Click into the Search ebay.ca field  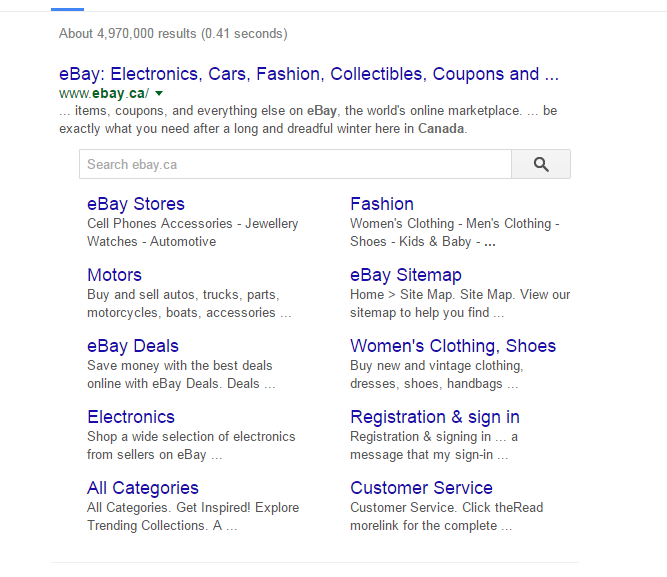click(x=295, y=164)
